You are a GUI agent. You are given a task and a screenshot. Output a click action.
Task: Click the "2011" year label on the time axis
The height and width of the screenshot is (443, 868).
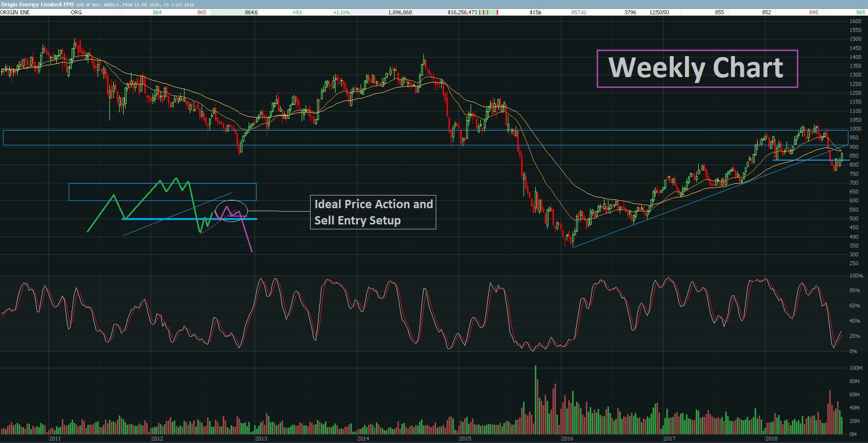point(55,439)
